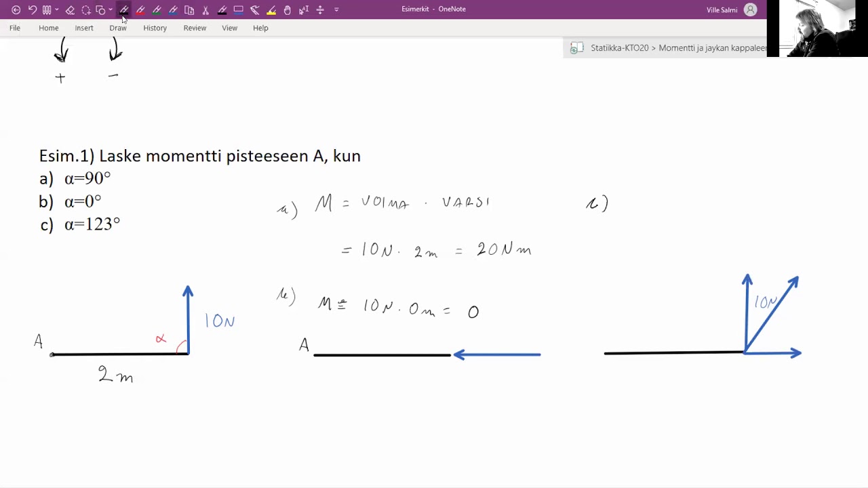868x488 pixels.
Task: Switch to Type/Select objects tool
Action: pos(304,9)
